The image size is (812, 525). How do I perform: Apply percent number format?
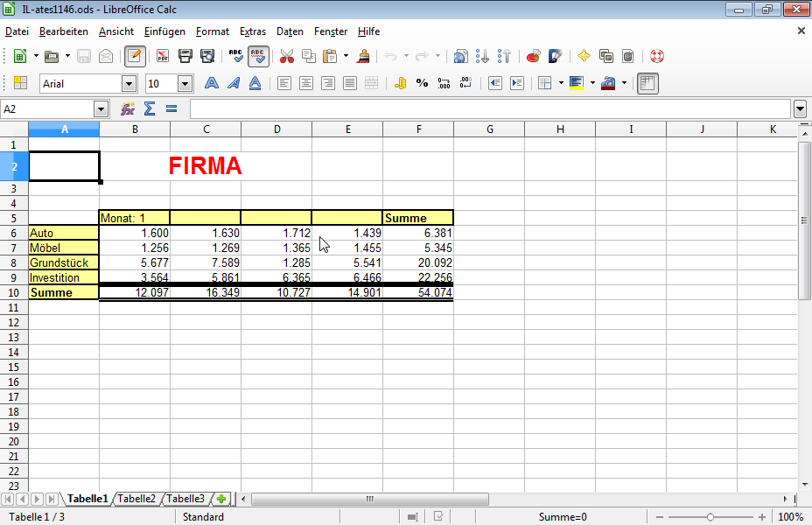pyautogui.click(x=422, y=83)
